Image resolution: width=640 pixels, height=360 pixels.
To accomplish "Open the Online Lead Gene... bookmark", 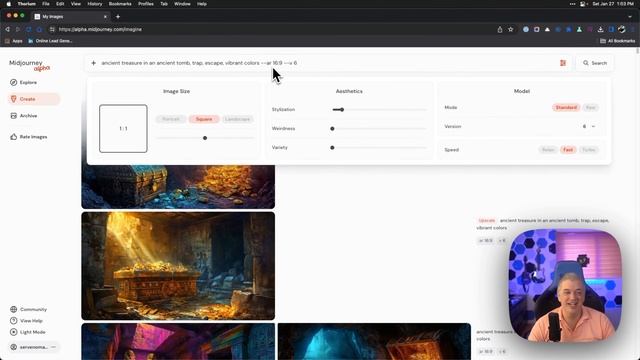I will tap(50, 41).
